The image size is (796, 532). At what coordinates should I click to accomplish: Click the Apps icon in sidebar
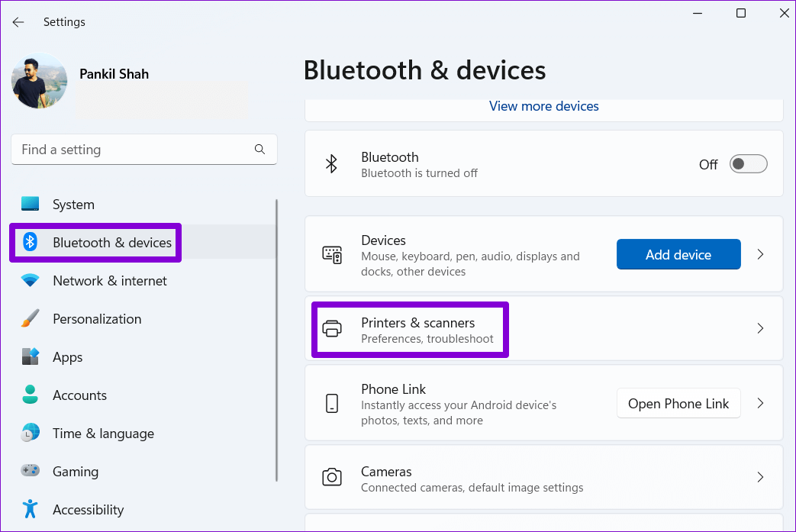coord(31,357)
